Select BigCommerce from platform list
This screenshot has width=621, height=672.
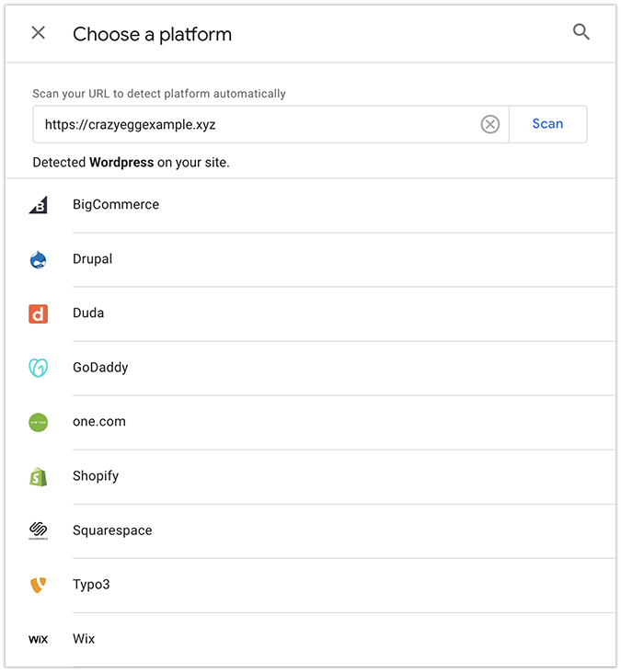point(311,205)
